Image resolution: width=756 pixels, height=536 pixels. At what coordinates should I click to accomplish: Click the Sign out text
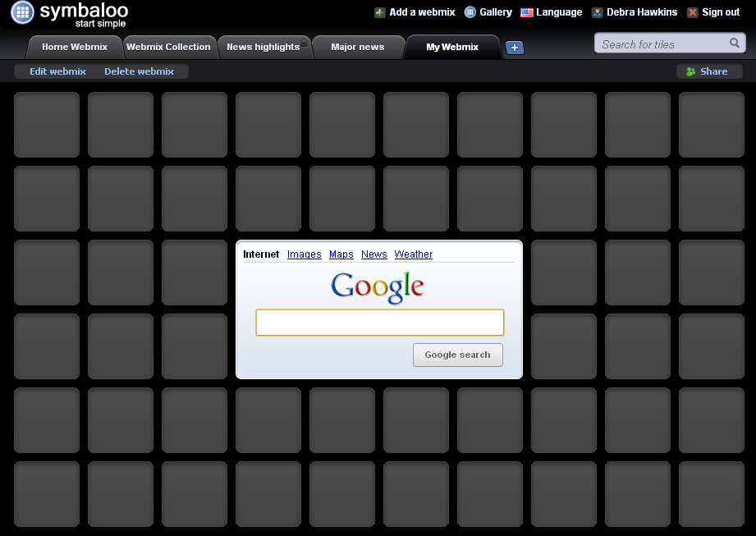coord(721,12)
